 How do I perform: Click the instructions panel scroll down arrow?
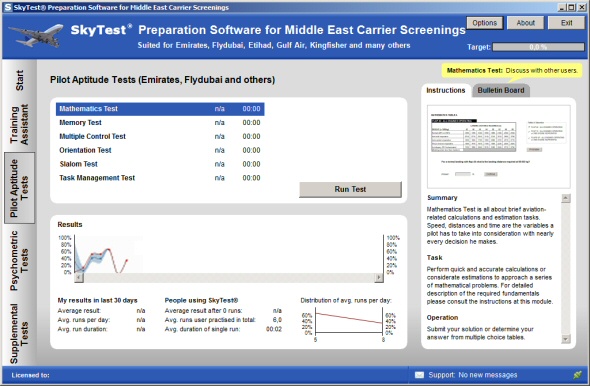point(566,339)
